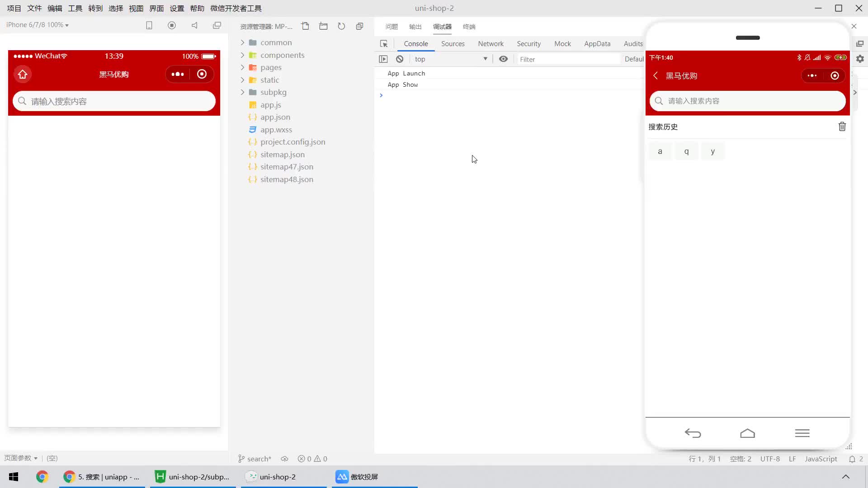Click the record circle icon in simulator toolbar
Screen dimensions: 868x488
[x=172, y=25]
